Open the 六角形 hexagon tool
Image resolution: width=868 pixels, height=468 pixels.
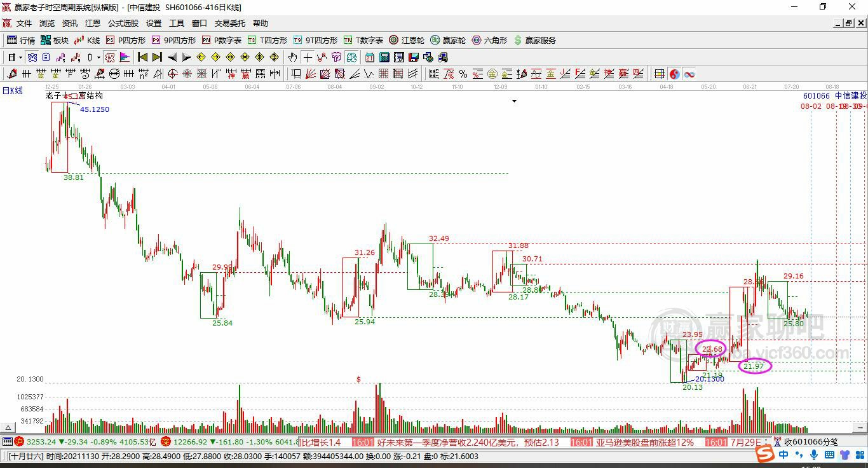coord(489,40)
